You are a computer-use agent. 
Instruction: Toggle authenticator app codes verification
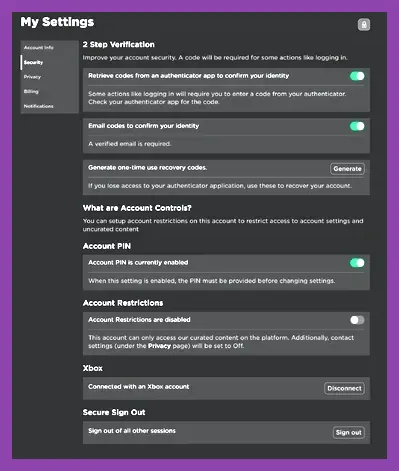tap(357, 76)
